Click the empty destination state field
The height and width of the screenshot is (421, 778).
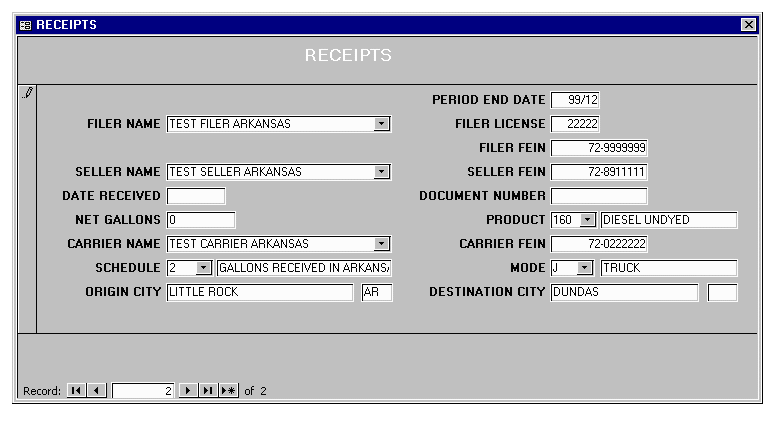click(722, 292)
